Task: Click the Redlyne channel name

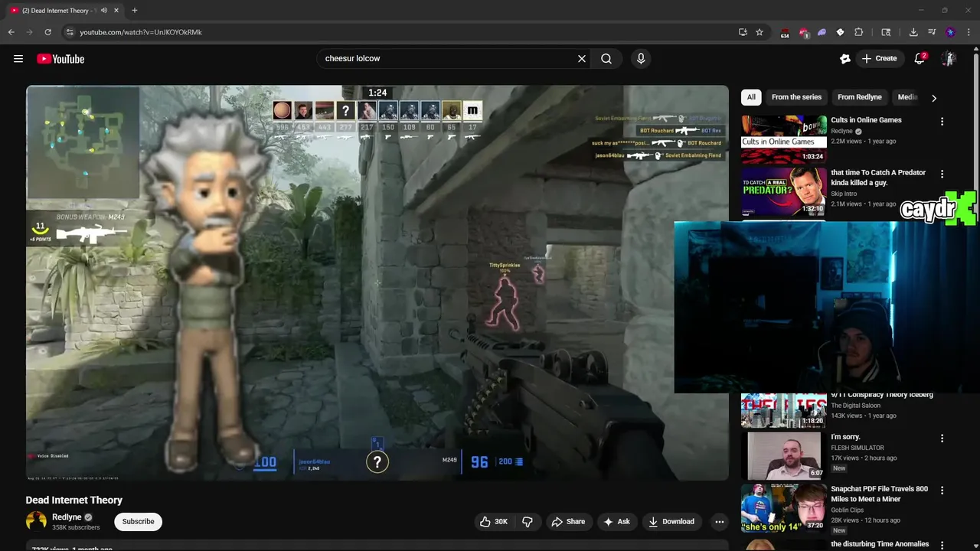Action: tap(67, 517)
